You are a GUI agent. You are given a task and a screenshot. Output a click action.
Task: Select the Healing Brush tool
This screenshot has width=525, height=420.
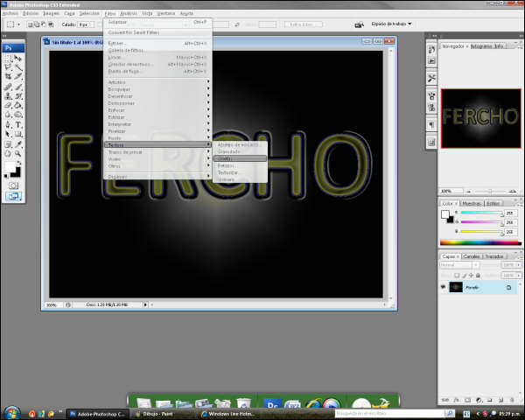9,87
